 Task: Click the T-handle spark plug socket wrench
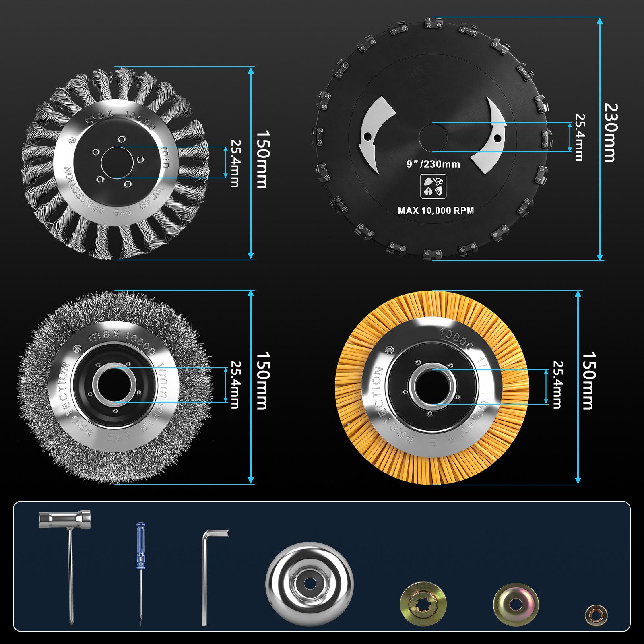[65, 567]
